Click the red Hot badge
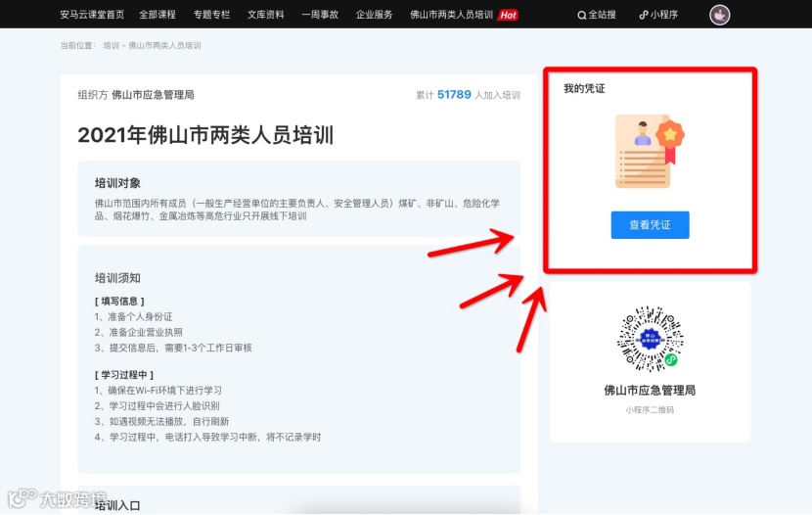 tap(508, 15)
